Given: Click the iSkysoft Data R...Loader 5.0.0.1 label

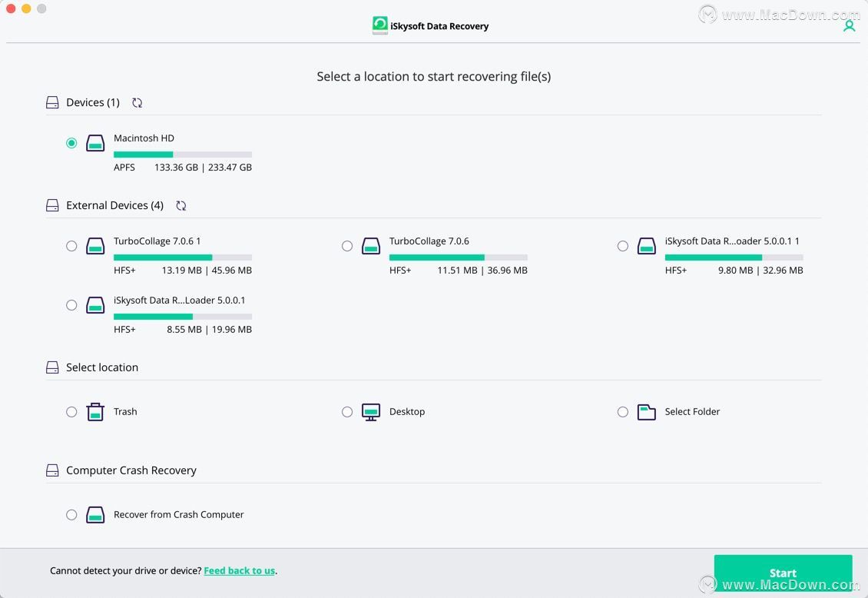Looking at the screenshot, I should tap(179, 300).
